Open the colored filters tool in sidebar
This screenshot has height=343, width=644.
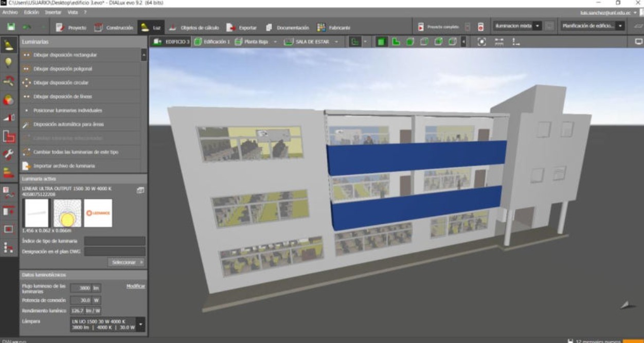point(9,100)
